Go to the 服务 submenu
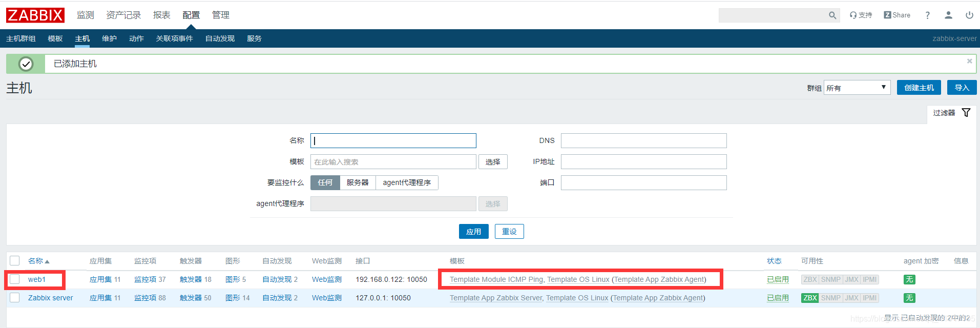The width and height of the screenshot is (980, 328). click(x=254, y=38)
